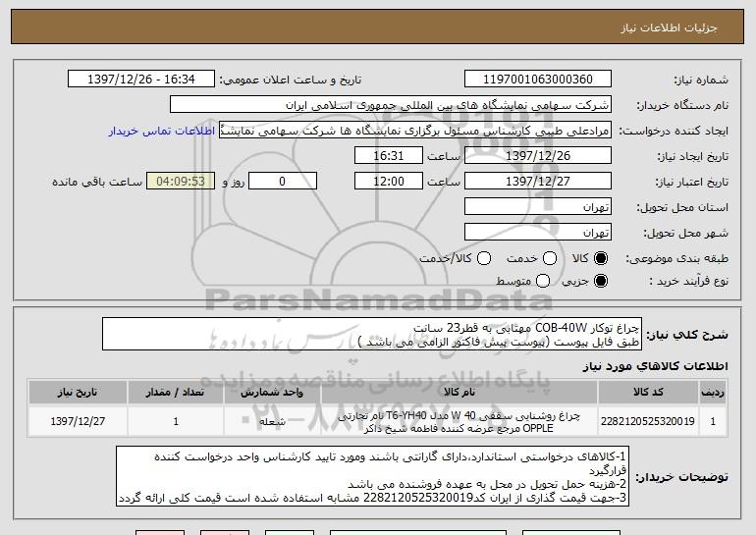Click the واحد شمارش column header
Viewport: 756px width, 535px height.
click(x=272, y=393)
